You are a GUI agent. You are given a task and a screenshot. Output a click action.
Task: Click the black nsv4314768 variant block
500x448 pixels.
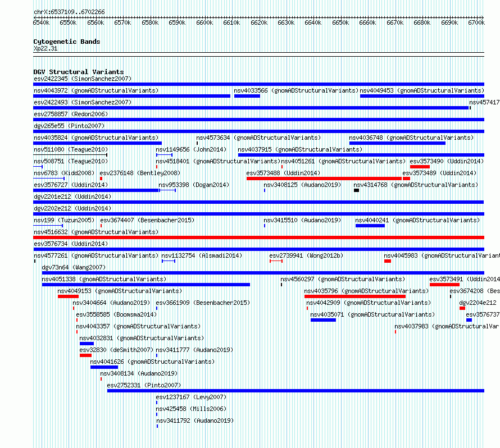point(357,190)
